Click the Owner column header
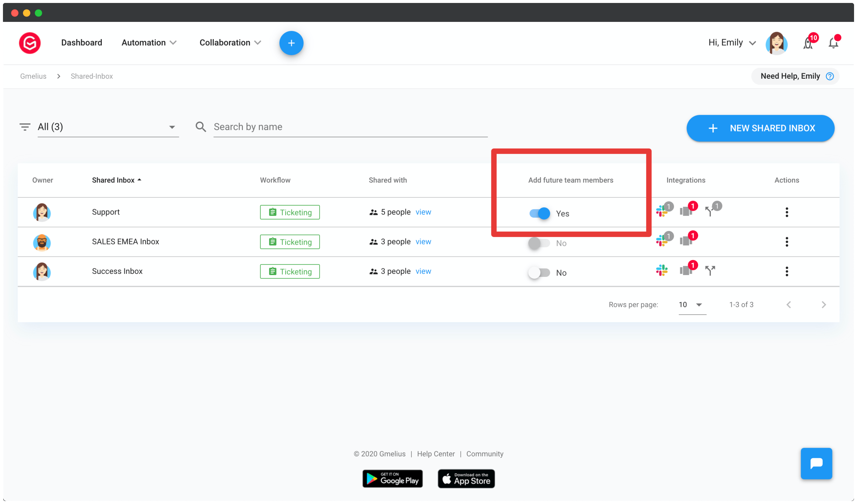Screen dimensions: 857x504 [x=43, y=180]
